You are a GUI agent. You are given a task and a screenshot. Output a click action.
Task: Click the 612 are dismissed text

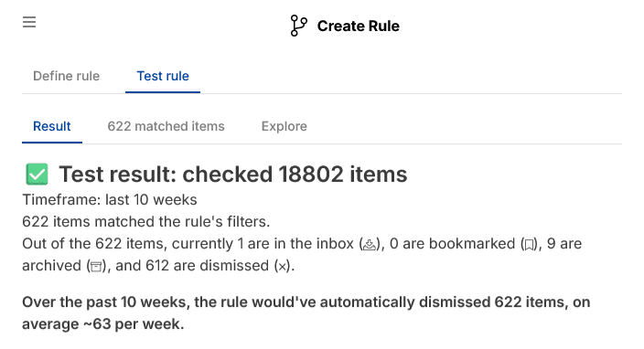207,266
